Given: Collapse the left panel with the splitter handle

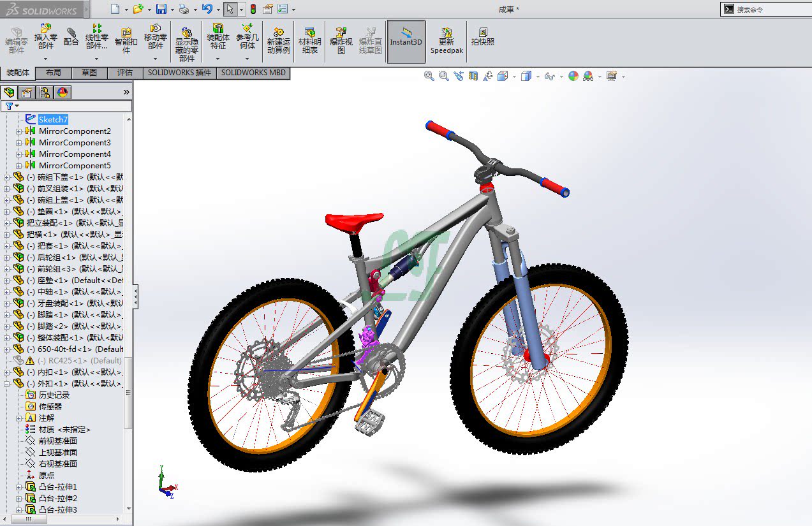Looking at the screenshot, I should tap(135, 296).
